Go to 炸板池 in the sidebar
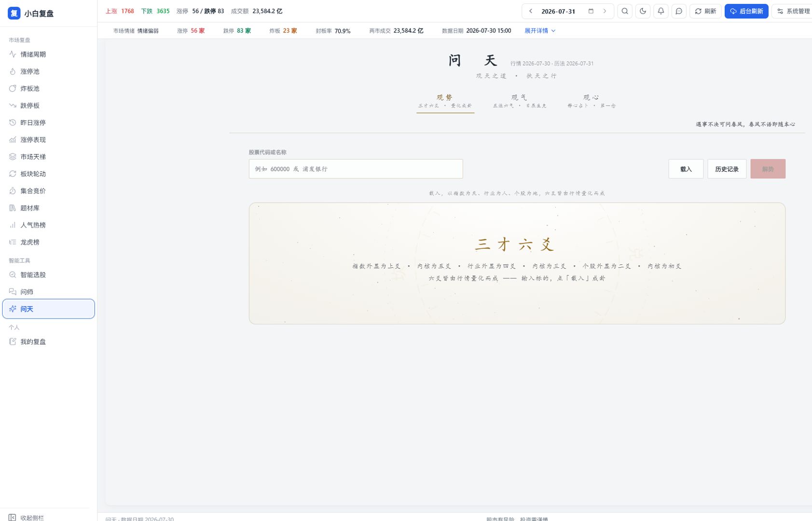The image size is (812, 521). point(48,88)
